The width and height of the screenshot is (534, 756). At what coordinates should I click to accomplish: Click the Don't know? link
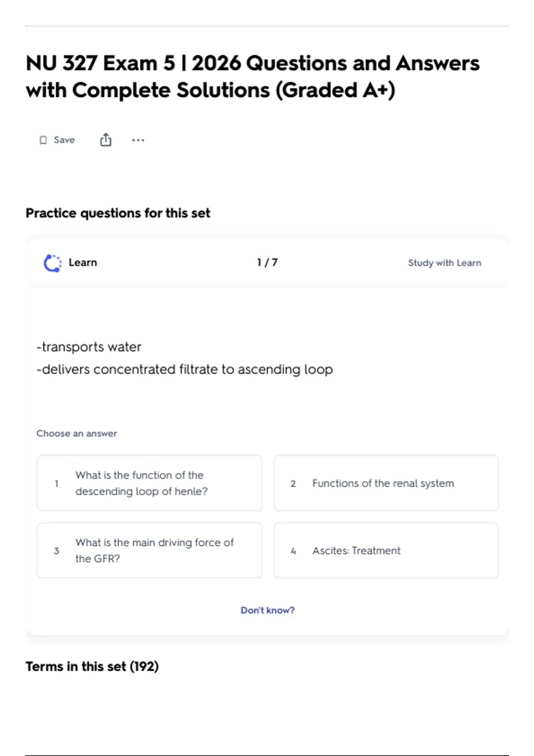267,610
